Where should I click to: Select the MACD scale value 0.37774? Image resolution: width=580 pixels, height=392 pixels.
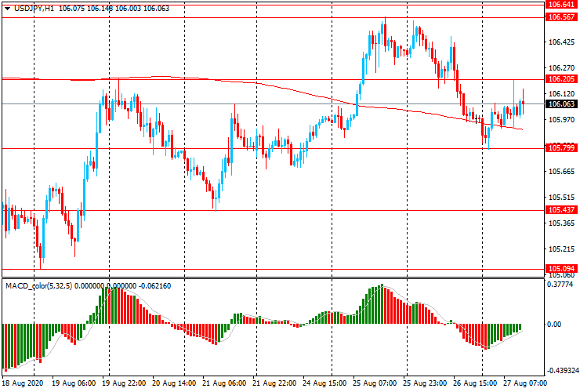(x=560, y=285)
